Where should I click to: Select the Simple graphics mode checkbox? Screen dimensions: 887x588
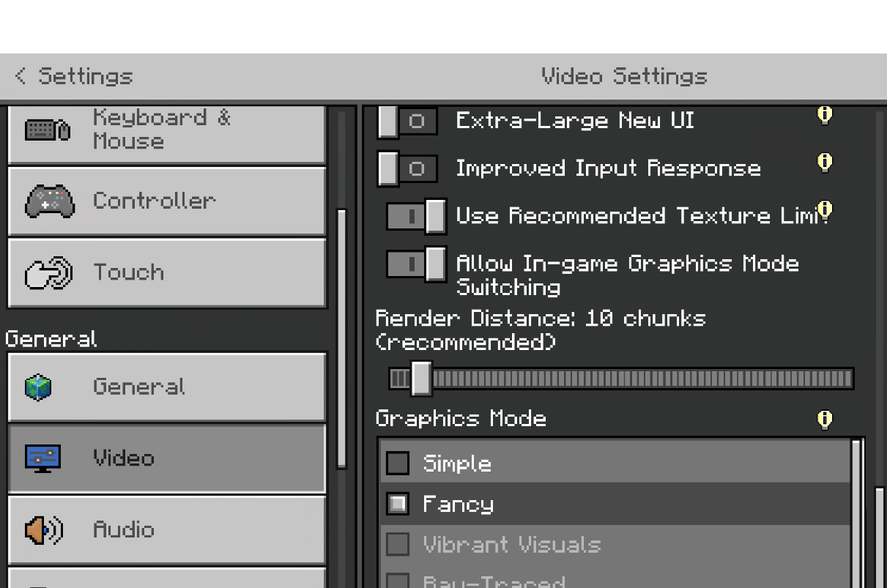pos(398,463)
